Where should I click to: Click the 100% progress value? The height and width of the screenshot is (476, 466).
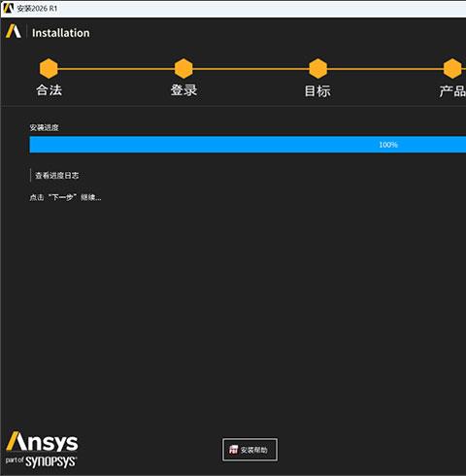[x=388, y=145]
